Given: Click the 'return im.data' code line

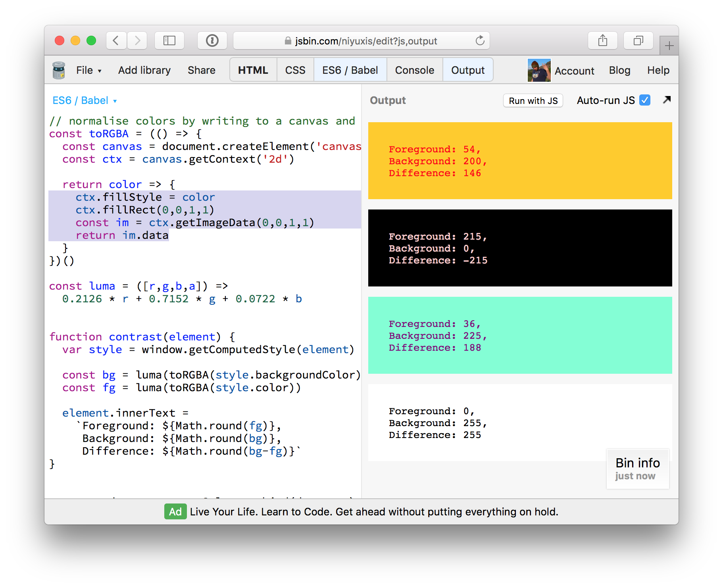Looking at the screenshot, I should tap(122, 235).
